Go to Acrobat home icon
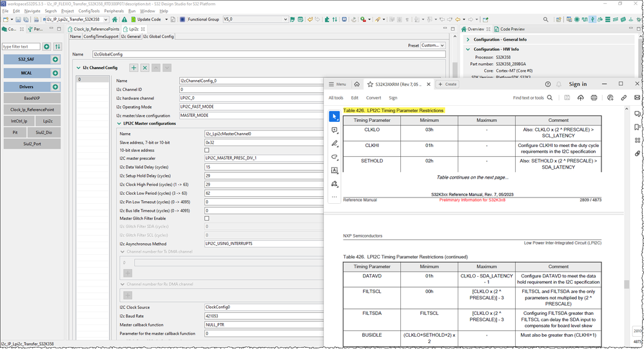The image size is (644, 349). [x=357, y=85]
